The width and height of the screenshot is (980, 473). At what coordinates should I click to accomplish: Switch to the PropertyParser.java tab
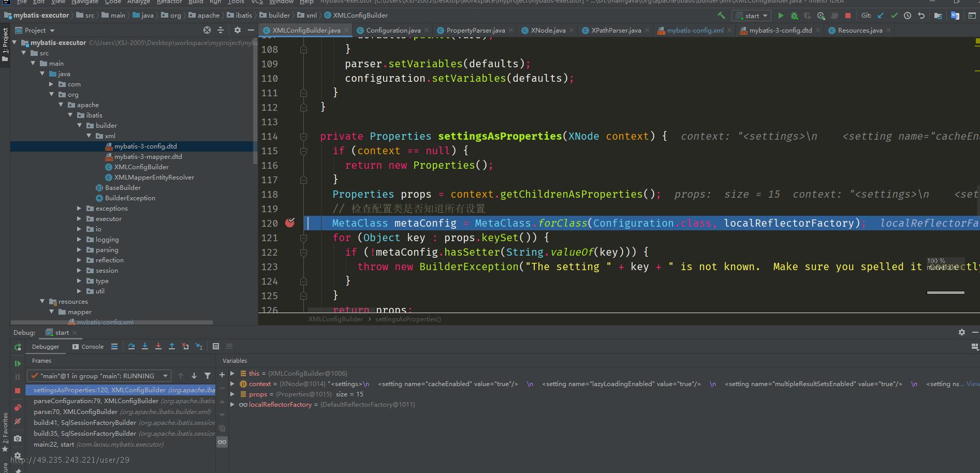(475, 30)
